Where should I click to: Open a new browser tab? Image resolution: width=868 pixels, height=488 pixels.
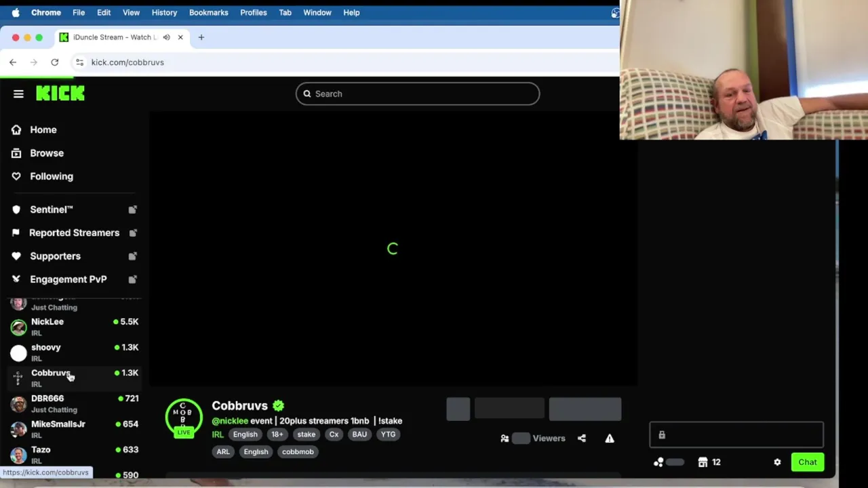(x=201, y=37)
